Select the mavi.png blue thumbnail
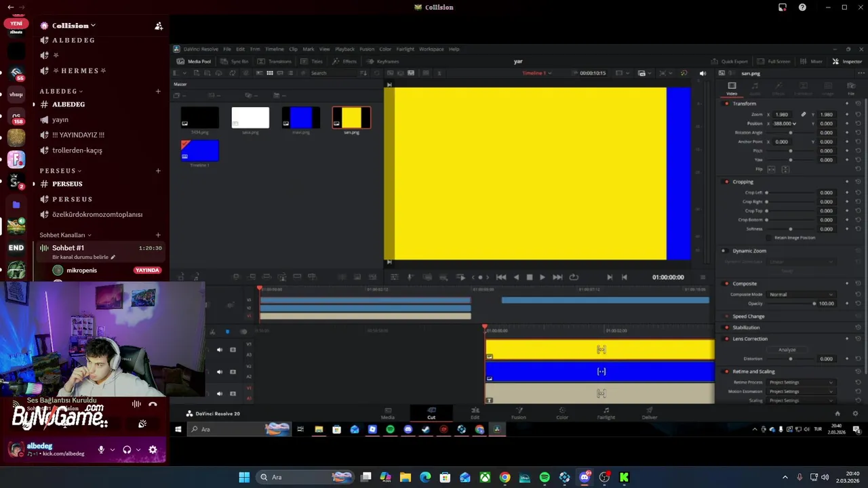This screenshot has height=488, width=868. pos(301,118)
